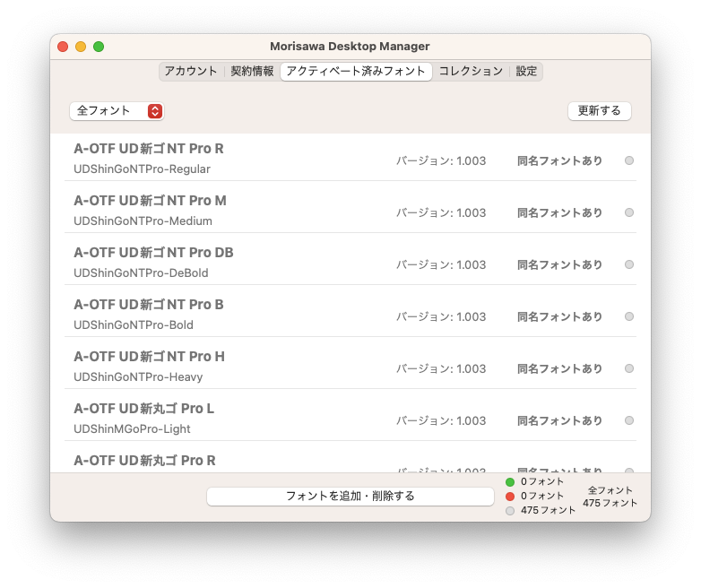Click UDShinGoNTPro-DeBold PostScript name

141,272
